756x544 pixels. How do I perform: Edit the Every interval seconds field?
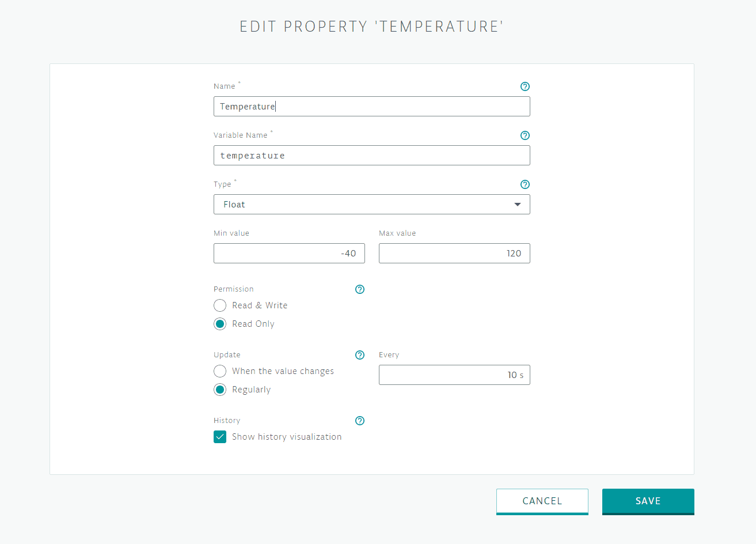[x=454, y=375]
